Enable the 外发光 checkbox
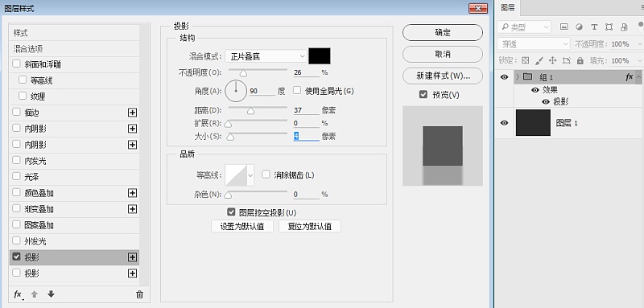 16,240
